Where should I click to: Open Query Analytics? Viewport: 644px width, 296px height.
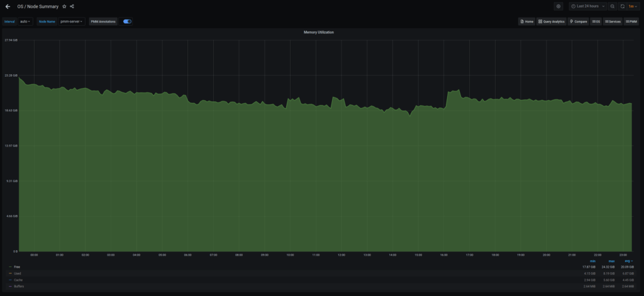tap(552, 21)
